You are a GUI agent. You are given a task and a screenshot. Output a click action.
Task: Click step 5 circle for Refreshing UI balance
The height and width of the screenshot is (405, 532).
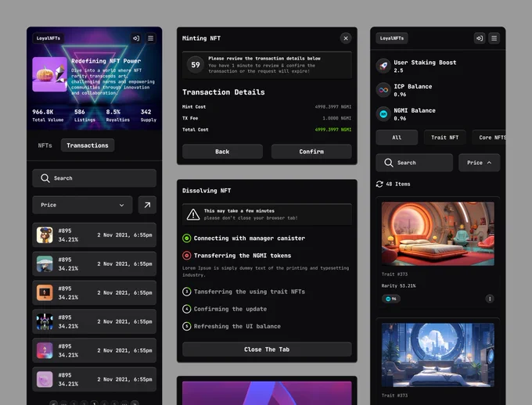[x=187, y=326]
